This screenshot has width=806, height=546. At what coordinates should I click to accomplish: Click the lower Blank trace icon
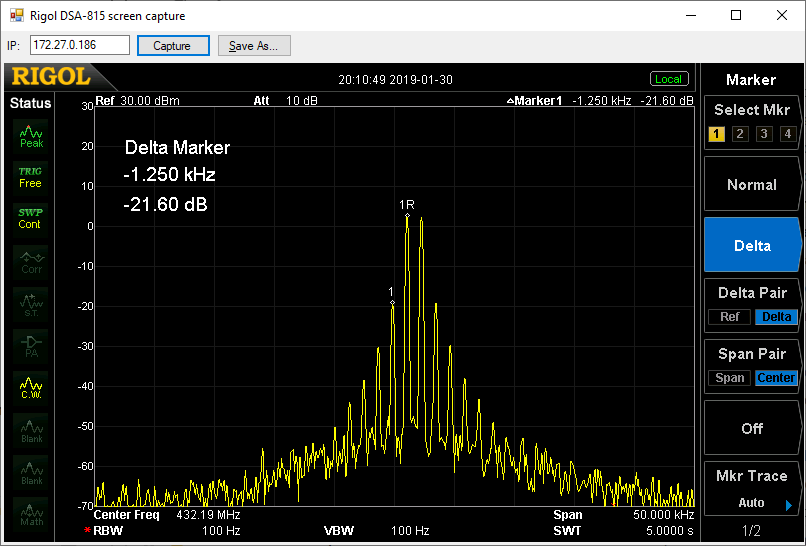click(x=31, y=472)
